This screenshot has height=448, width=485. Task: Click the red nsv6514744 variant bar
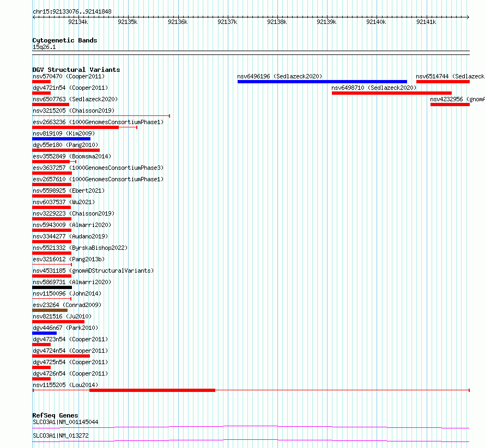pos(443,82)
